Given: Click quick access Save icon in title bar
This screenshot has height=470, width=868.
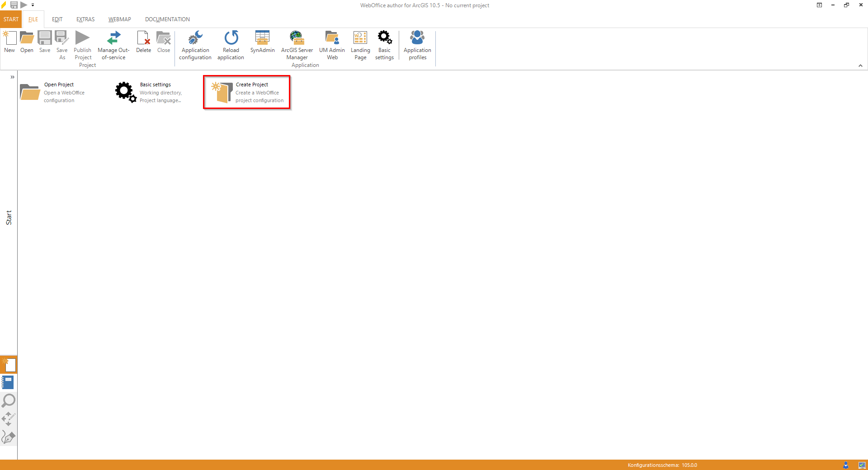Looking at the screenshot, I should 14,5.
